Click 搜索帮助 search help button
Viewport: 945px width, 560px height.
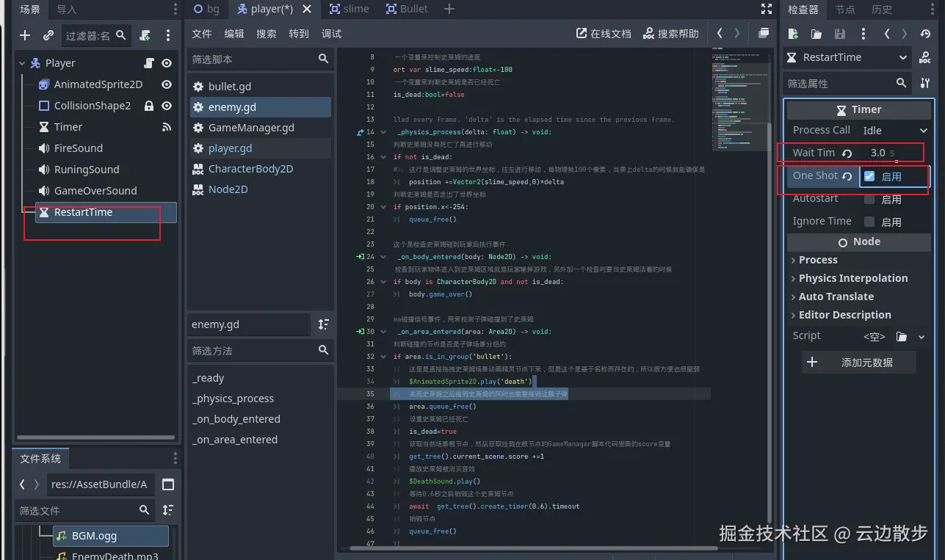pos(670,34)
